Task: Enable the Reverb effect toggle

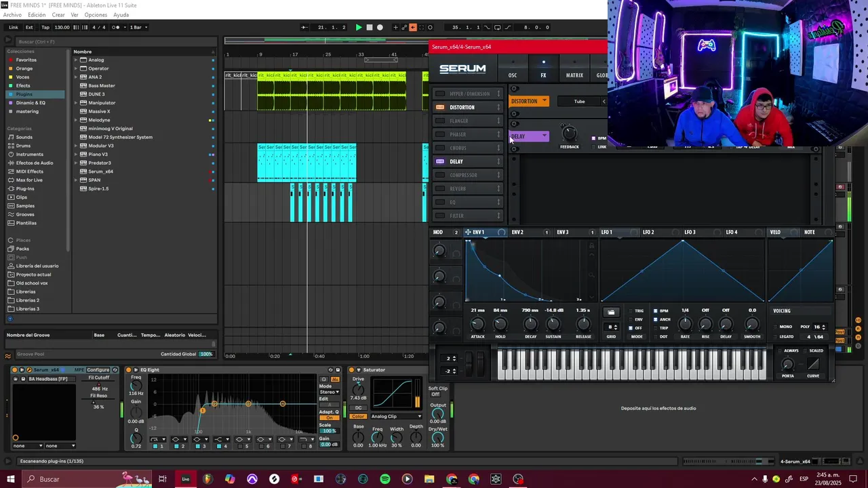Action: [440, 188]
